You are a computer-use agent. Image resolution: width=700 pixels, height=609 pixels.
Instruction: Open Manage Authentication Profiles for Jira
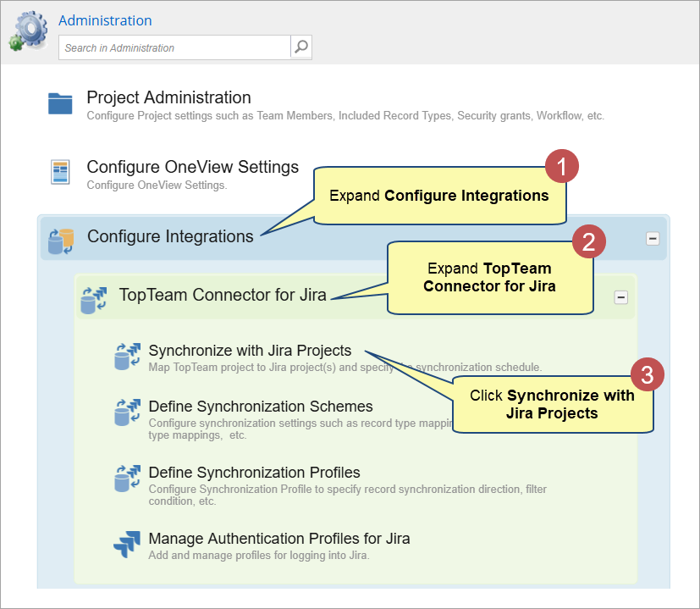tap(279, 539)
